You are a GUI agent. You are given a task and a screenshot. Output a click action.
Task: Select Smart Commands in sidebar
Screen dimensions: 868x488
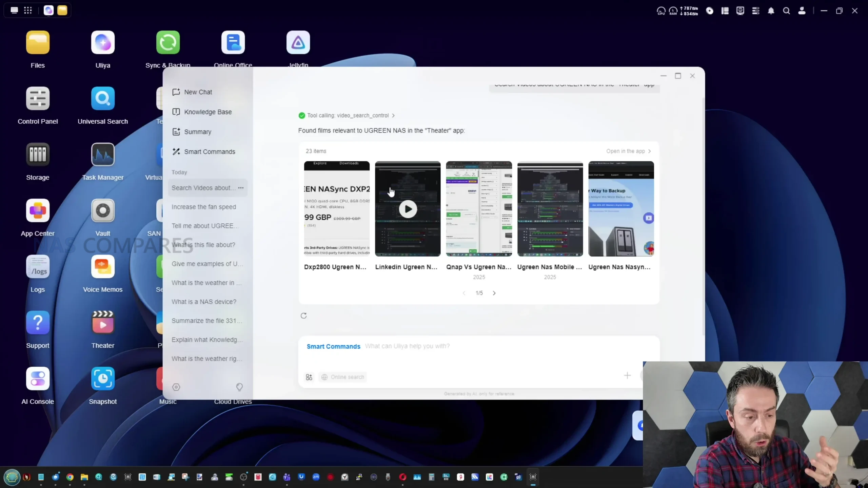[209, 152]
